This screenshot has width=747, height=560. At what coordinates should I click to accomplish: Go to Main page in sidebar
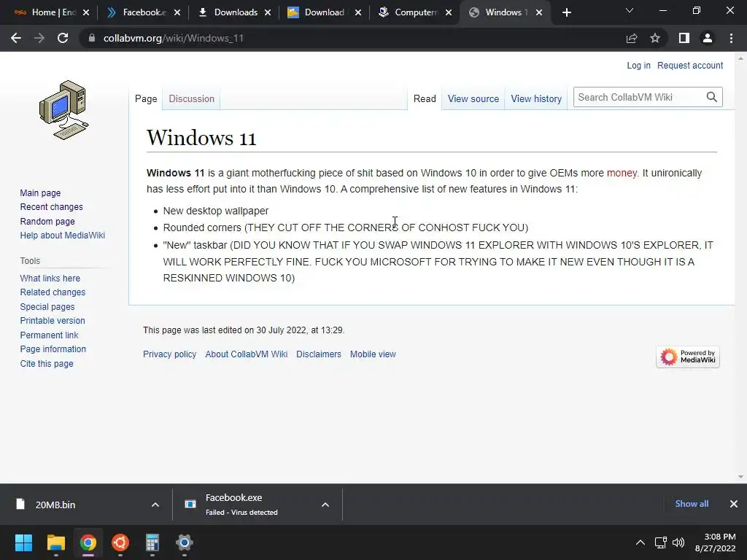(x=40, y=192)
